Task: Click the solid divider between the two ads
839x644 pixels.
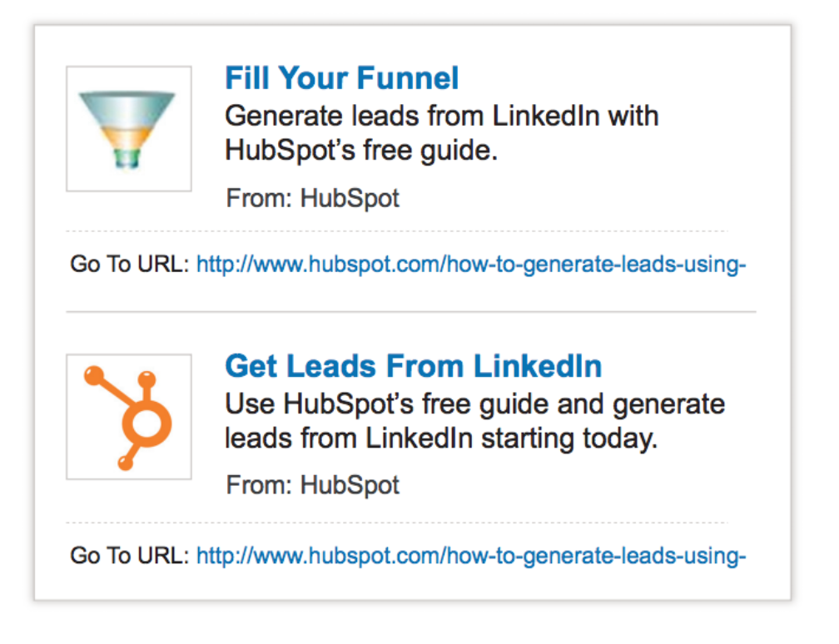Action: (411, 311)
